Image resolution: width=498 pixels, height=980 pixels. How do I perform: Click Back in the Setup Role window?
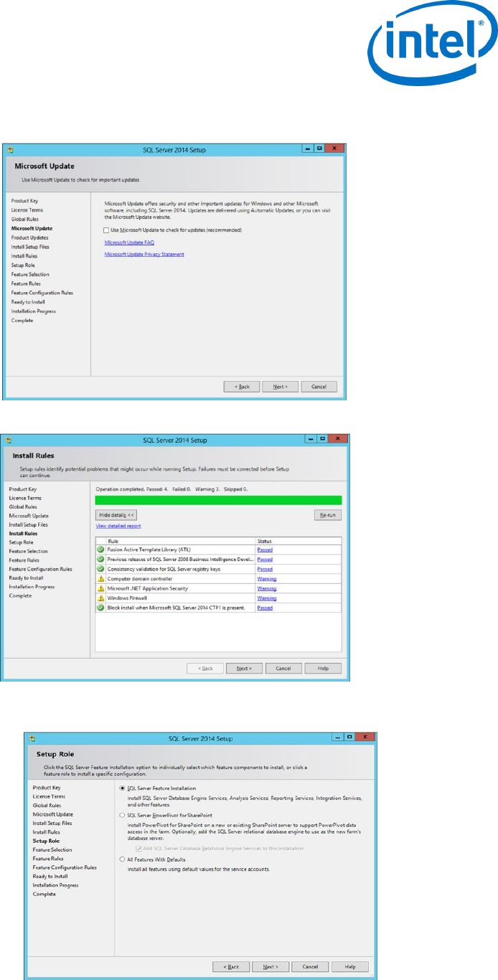coord(231,966)
